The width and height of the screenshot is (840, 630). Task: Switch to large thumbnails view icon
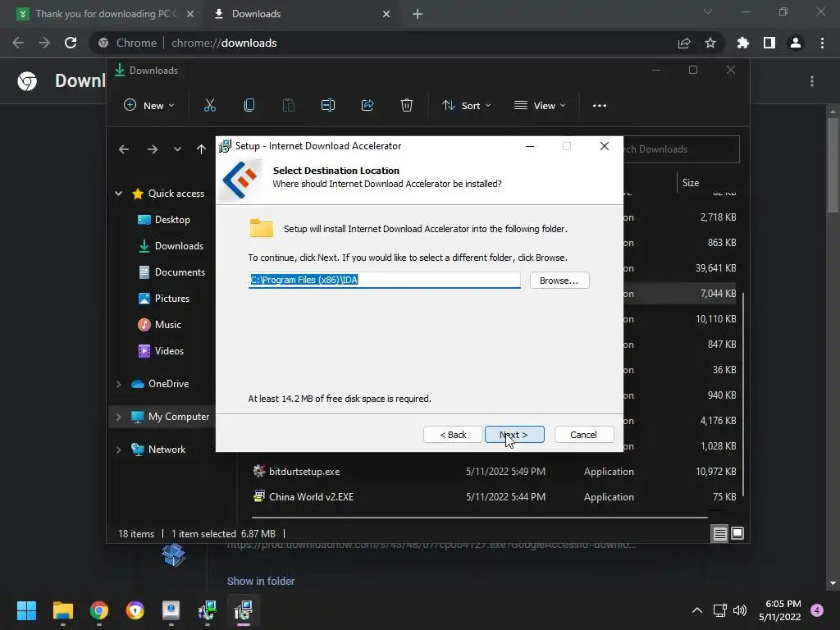point(737,533)
